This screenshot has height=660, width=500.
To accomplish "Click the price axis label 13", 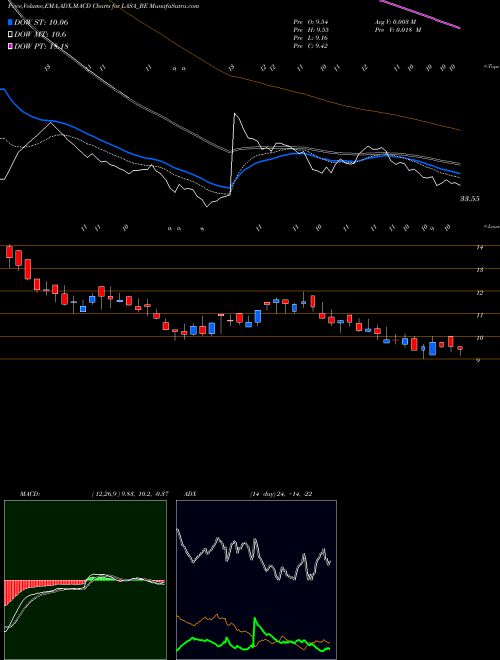I will [479, 270].
